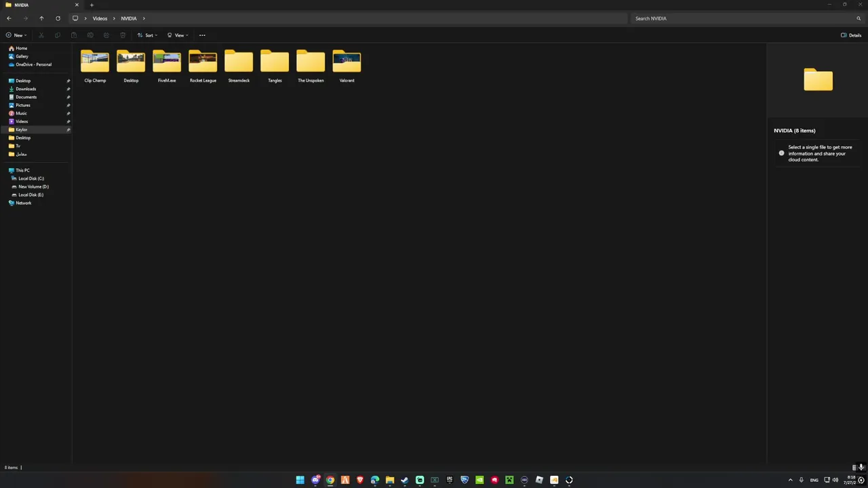Show hidden system tray icons

(x=790, y=480)
